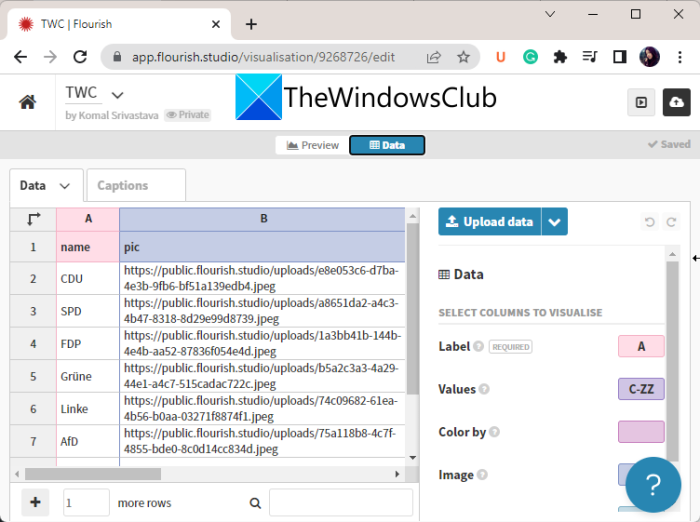
Task: Click the undo icon in data panel
Action: [650, 222]
